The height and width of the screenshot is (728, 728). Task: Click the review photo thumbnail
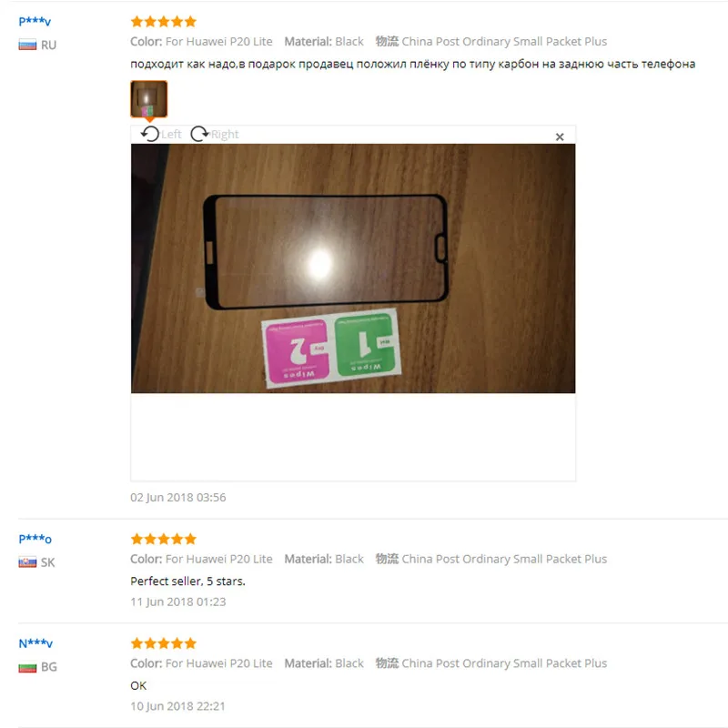(x=149, y=99)
